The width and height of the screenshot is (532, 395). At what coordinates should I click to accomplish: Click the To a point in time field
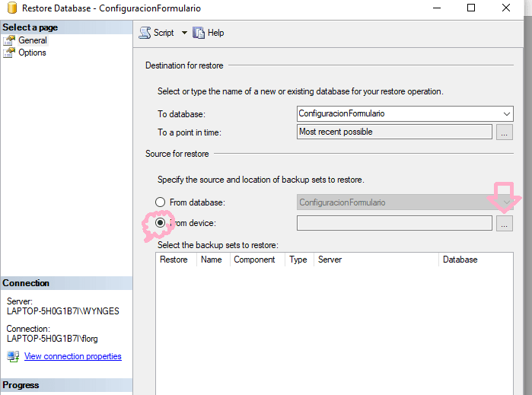394,132
